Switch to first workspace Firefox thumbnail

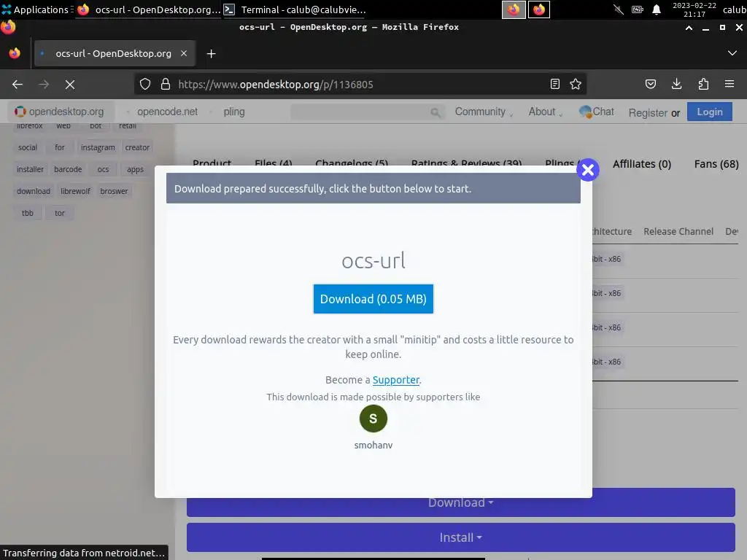tap(514, 9)
